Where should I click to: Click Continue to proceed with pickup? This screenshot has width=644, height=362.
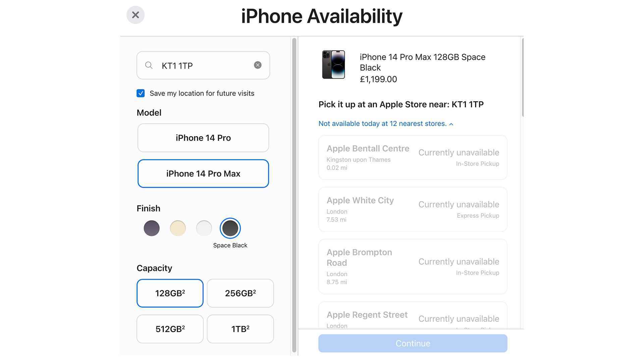413,344
